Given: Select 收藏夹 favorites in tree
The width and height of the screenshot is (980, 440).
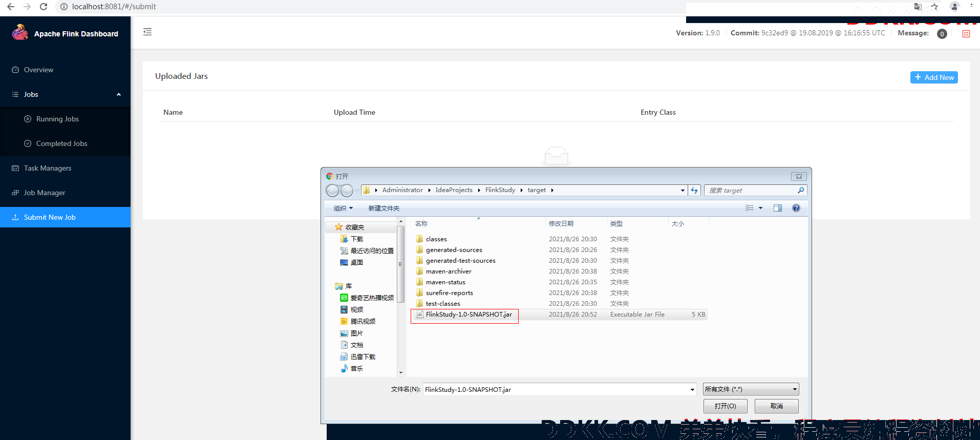Looking at the screenshot, I should pos(354,227).
